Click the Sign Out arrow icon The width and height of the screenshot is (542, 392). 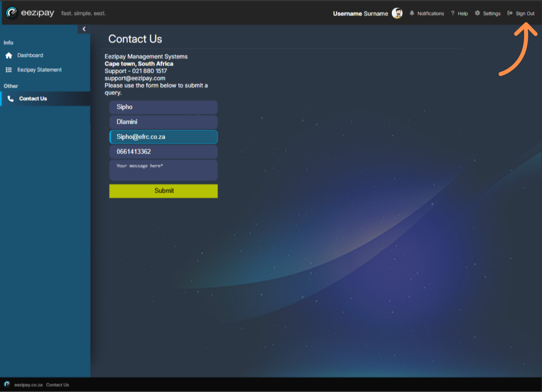510,13
